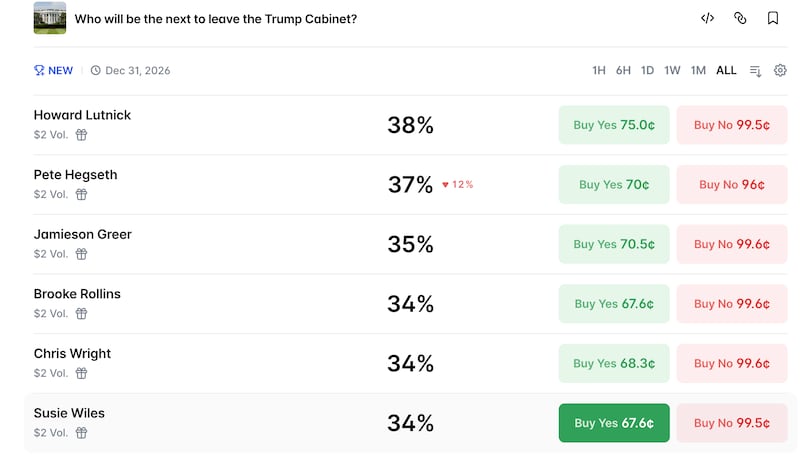Image resolution: width=800 pixels, height=463 pixels.
Task: Select the 1H time range
Action: coord(599,70)
